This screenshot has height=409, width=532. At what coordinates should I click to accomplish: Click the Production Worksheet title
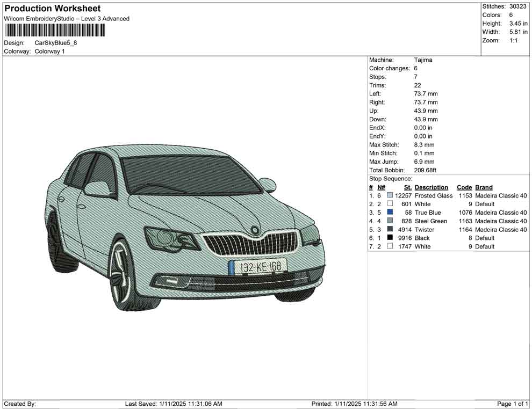click(52, 9)
